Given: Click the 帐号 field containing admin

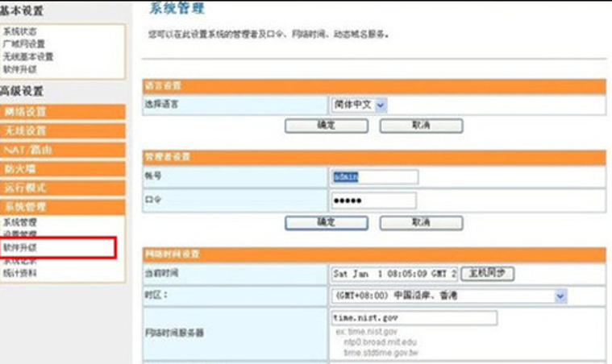Looking at the screenshot, I should [x=374, y=177].
